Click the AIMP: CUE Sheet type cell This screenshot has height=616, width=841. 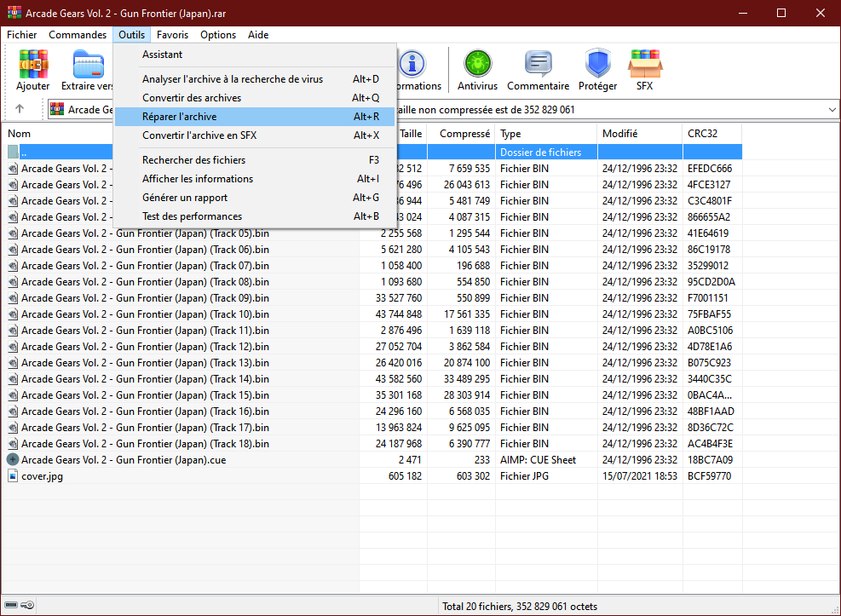pyautogui.click(x=538, y=460)
